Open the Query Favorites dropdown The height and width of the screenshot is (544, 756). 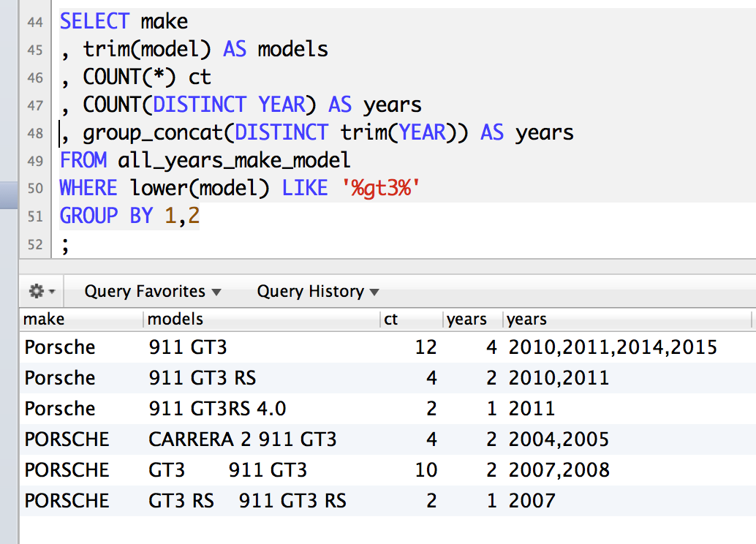152,291
